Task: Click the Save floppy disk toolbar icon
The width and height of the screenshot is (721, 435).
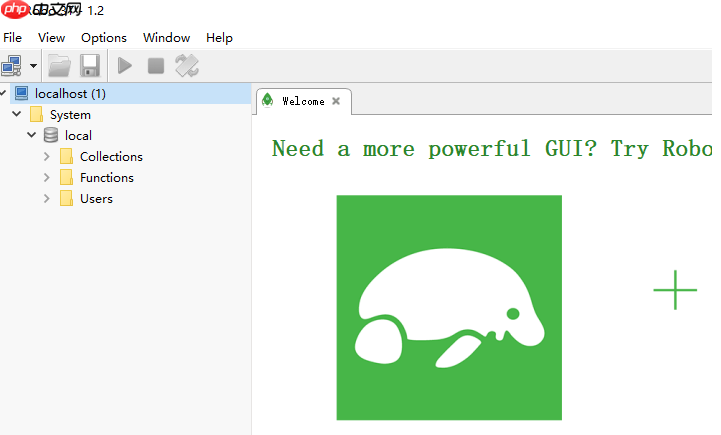Action: click(x=90, y=66)
